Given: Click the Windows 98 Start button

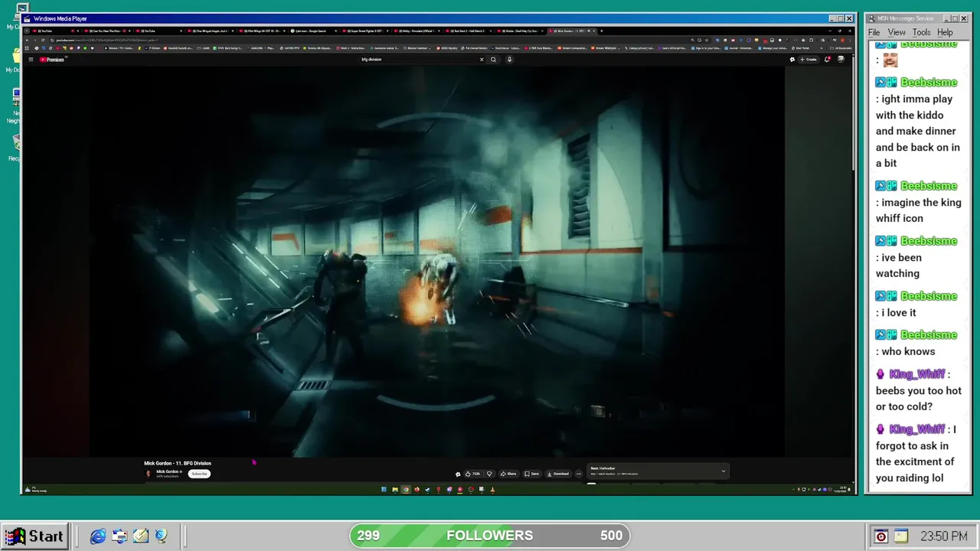Looking at the screenshot, I should click(35, 536).
